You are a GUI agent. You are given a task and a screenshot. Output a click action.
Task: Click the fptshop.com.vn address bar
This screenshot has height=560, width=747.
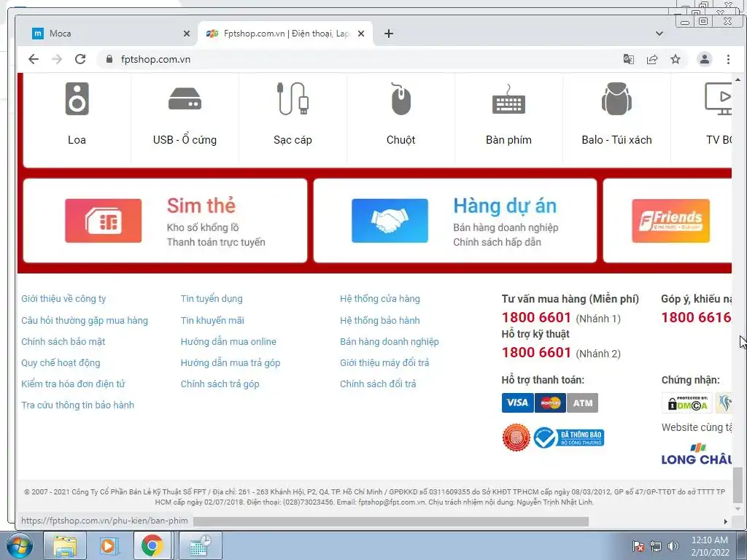click(357, 59)
